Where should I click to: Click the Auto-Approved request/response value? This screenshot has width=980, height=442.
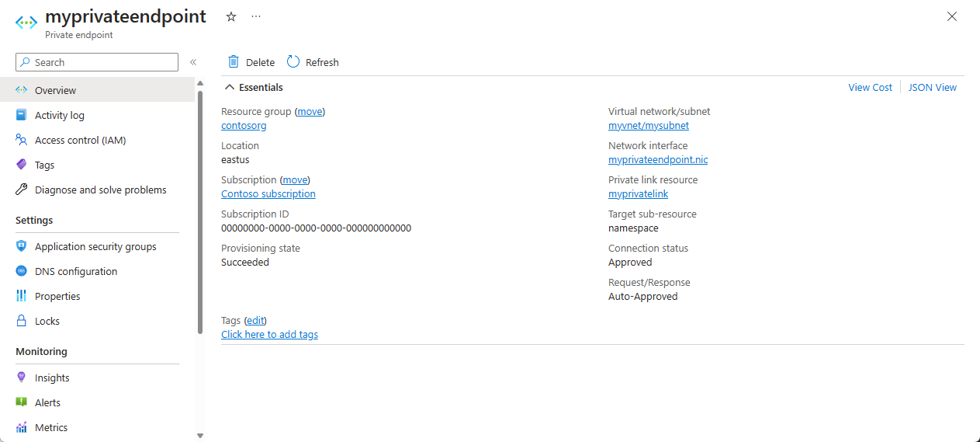[642, 296]
